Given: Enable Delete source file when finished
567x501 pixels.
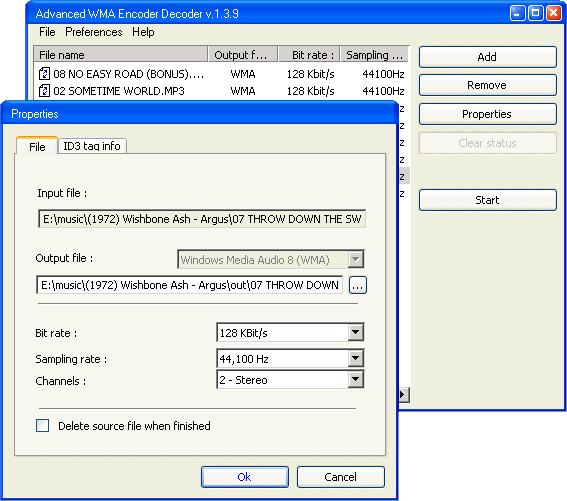Looking at the screenshot, I should (x=43, y=425).
